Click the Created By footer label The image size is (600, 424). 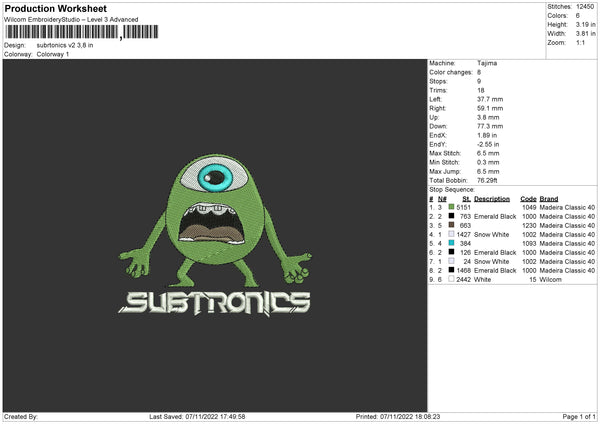click(21, 417)
